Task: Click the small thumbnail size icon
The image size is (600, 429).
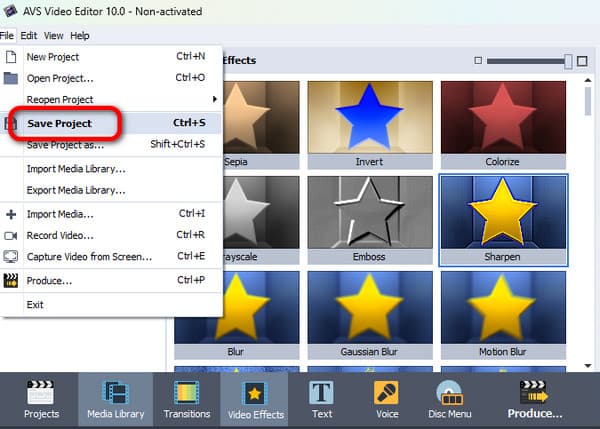Action: tap(478, 60)
